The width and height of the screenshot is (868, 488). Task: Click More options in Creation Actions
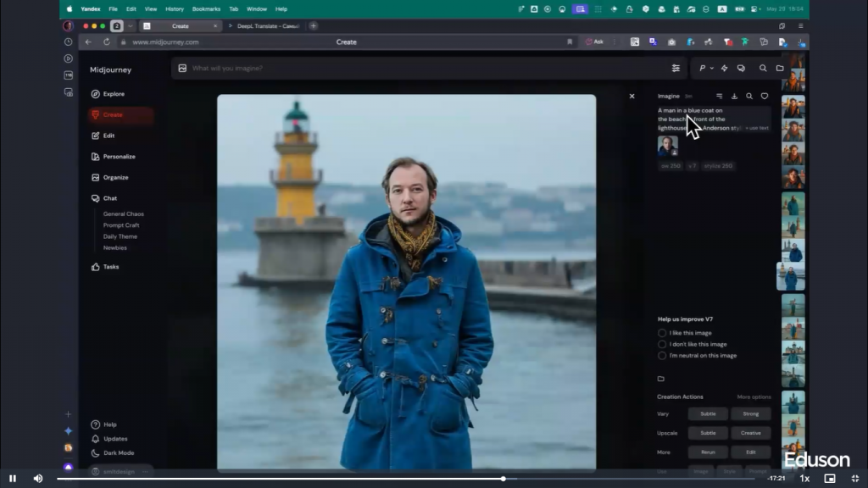pos(754,396)
